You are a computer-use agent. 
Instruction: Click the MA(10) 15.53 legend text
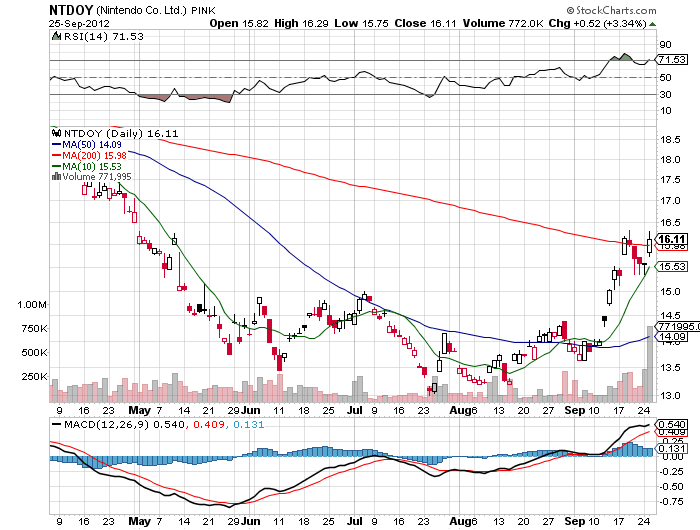[92, 166]
